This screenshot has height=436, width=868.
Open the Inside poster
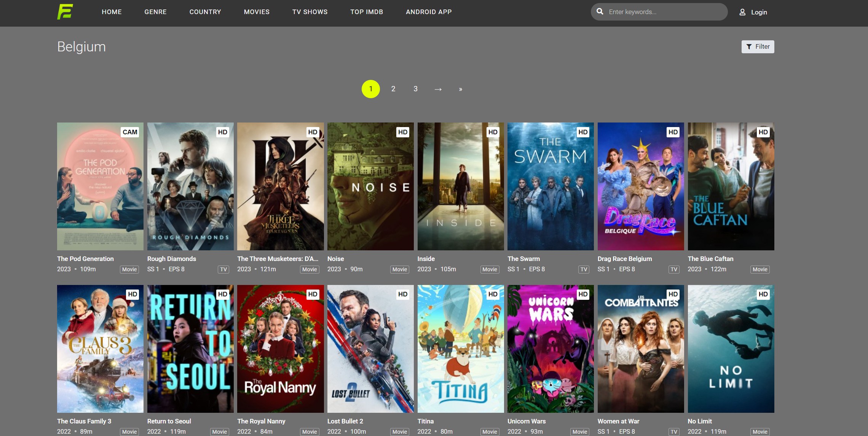click(461, 186)
